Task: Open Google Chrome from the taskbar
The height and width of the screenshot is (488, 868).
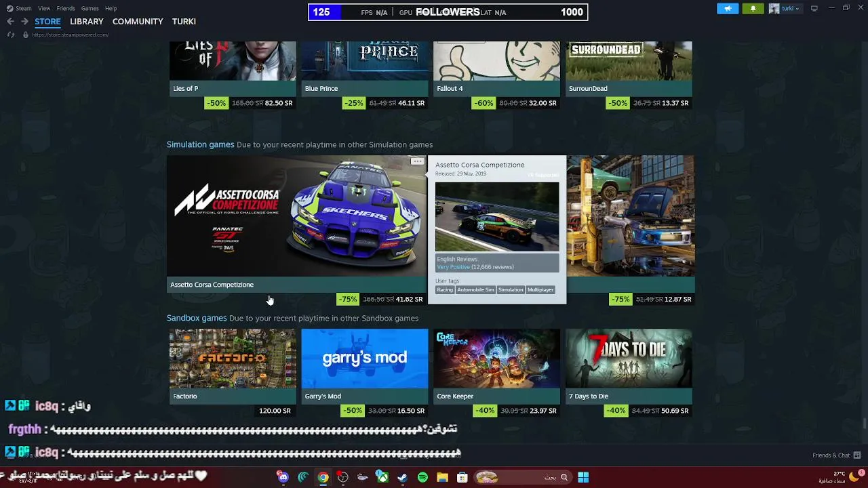Action: tap(323, 477)
